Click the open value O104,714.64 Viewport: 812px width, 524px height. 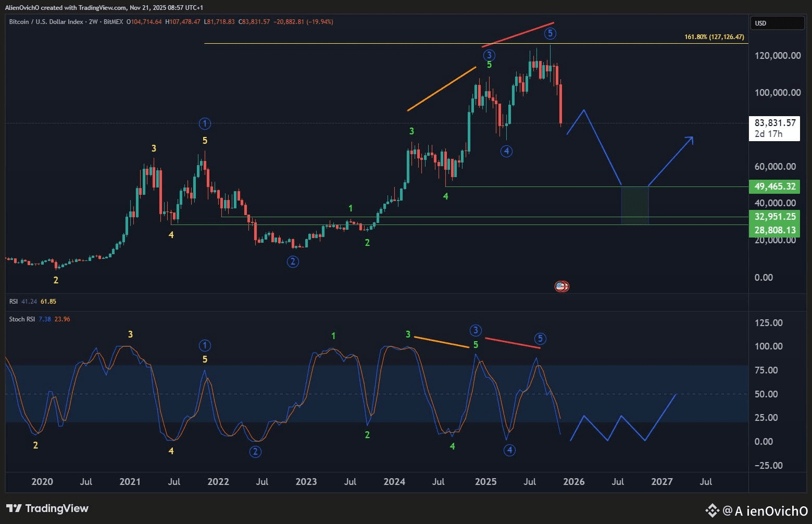point(144,22)
